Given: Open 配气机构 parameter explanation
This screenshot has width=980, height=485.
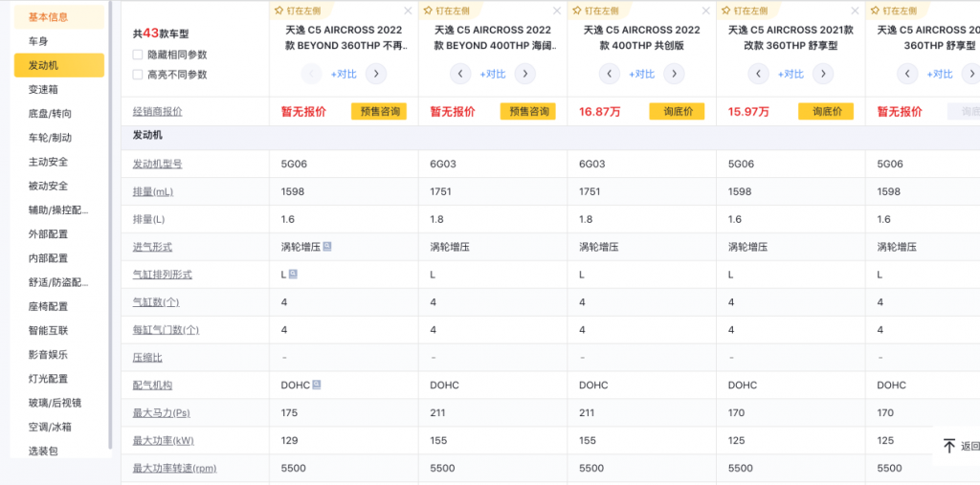Looking at the screenshot, I should (152, 385).
